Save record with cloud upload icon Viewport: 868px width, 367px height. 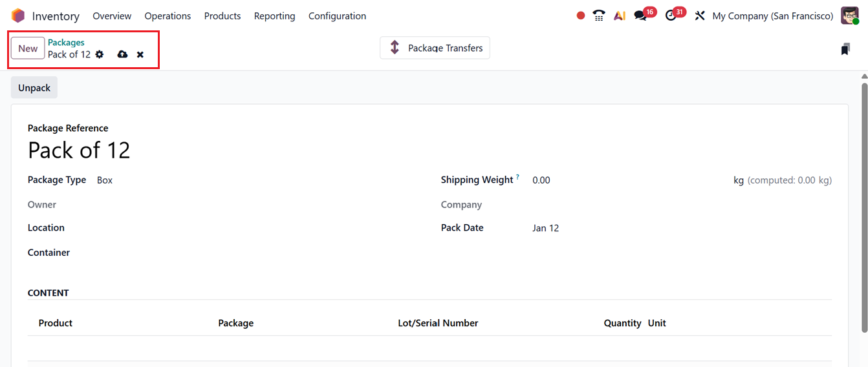tap(122, 55)
